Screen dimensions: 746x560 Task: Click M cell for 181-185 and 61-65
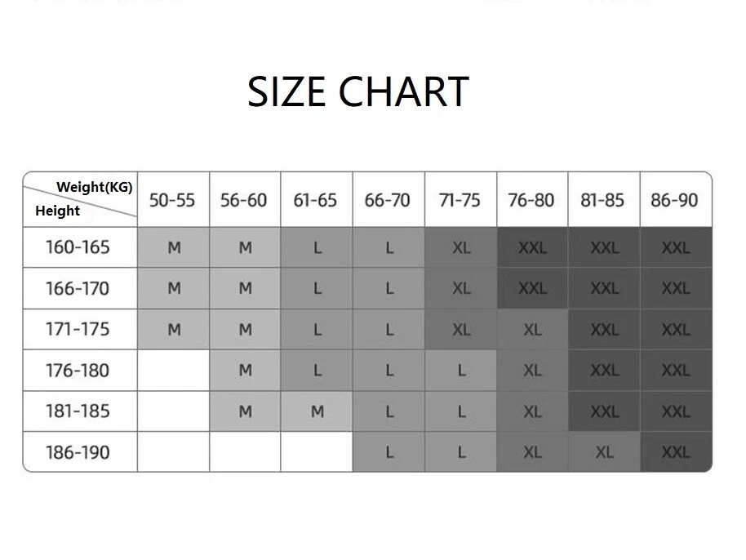click(x=317, y=411)
